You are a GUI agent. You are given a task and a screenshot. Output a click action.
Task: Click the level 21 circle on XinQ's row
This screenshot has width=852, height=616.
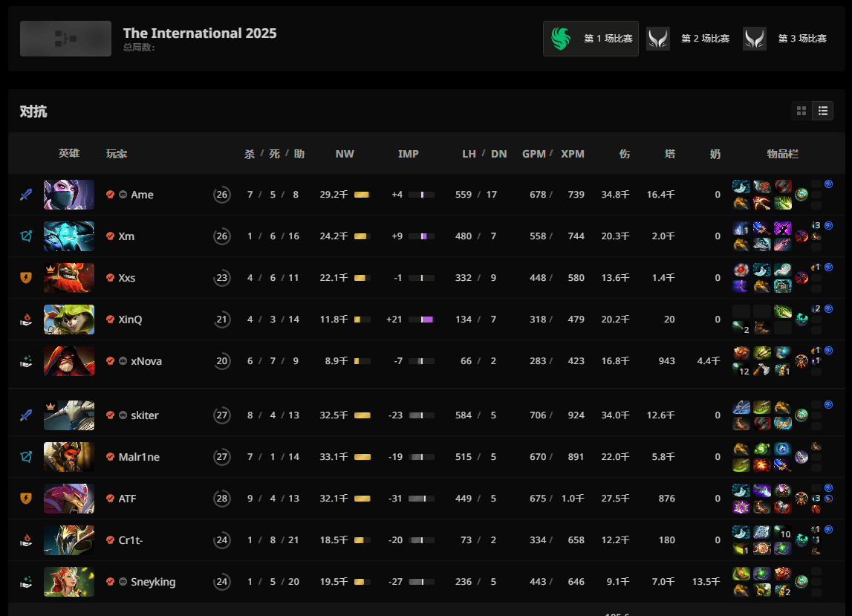221,320
